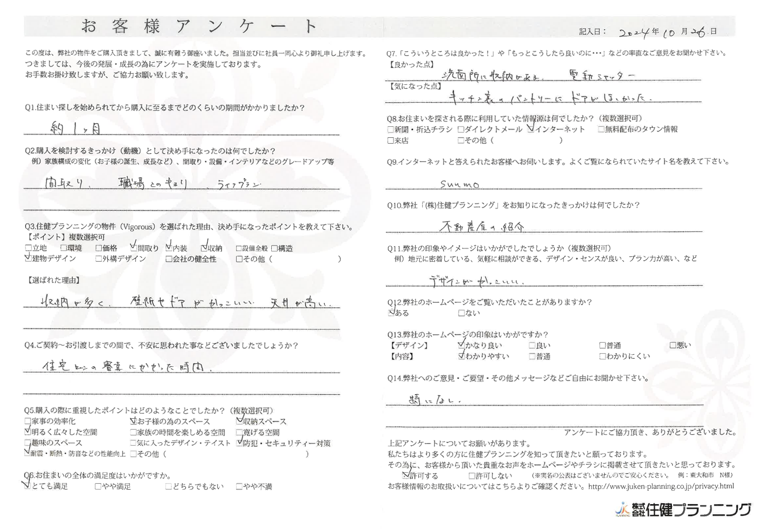This screenshot has width=760, height=532.
Task: Check the わかりにくい checkbox
Action: pyautogui.click(x=602, y=357)
